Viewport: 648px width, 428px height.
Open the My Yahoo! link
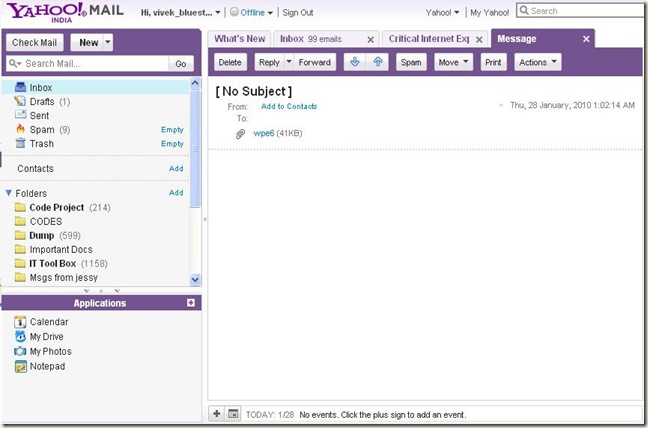[489, 13]
